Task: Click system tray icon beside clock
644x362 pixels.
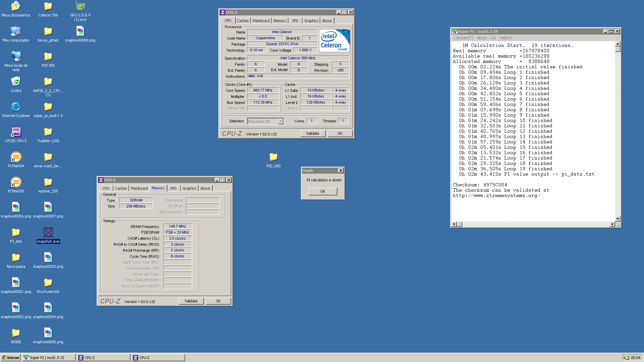Action: [626, 358]
